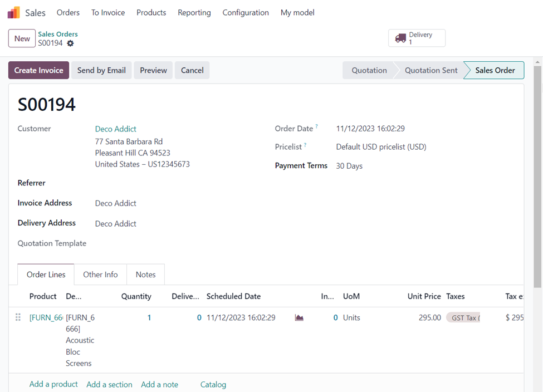Click the forecast chart icon on order line
The width and height of the screenshot is (543, 392).
point(299,318)
